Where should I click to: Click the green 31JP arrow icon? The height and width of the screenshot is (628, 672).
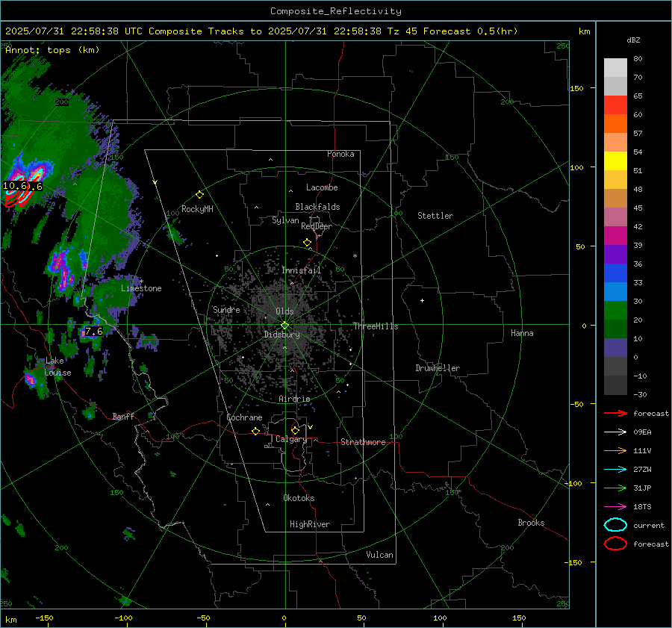click(615, 488)
